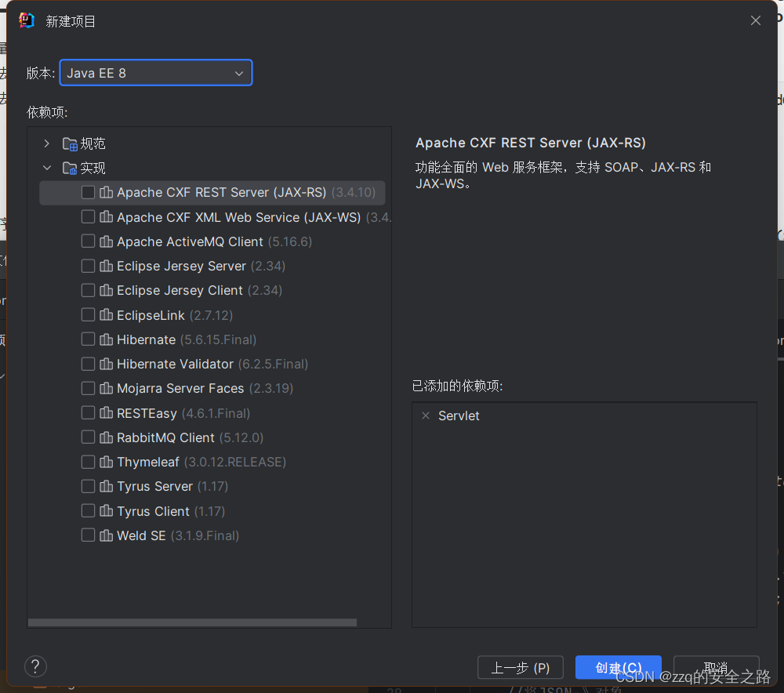Go back with 上一步 (P) button
784x693 pixels.
tap(521, 667)
